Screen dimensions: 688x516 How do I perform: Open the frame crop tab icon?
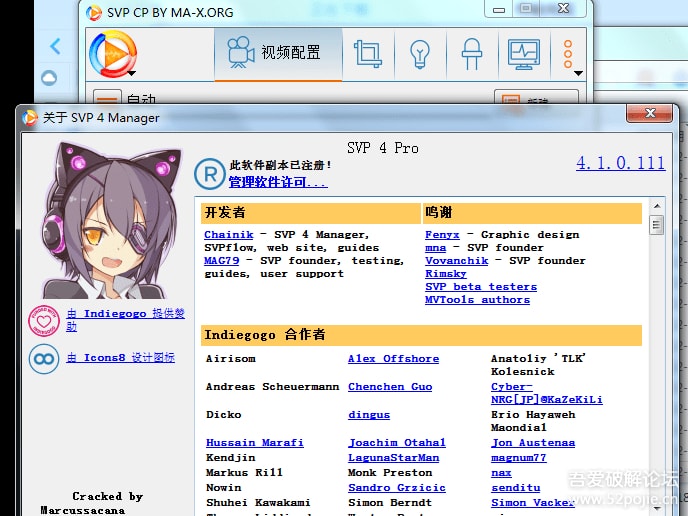pos(368,54)
